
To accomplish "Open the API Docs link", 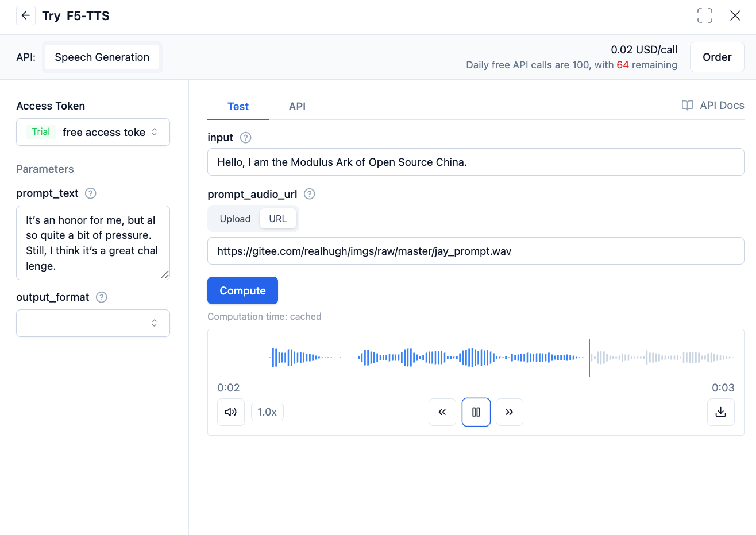I will (x=713, y=106).
